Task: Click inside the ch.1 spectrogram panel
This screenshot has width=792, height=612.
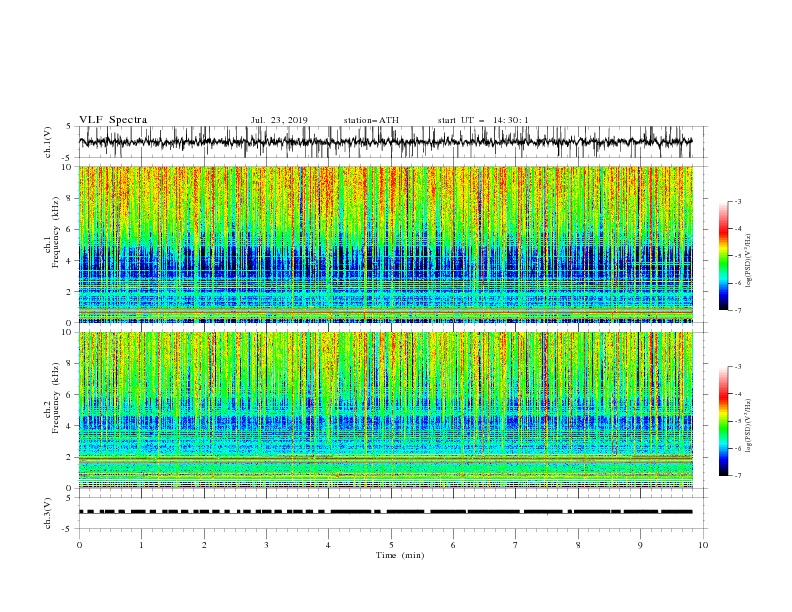Action: pyautogui.click(x=385, y=244)
